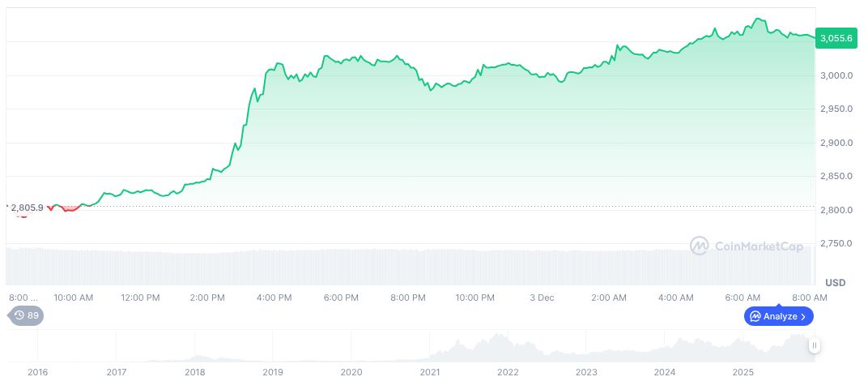Grab the range navigator pause handle

point(814,345)
